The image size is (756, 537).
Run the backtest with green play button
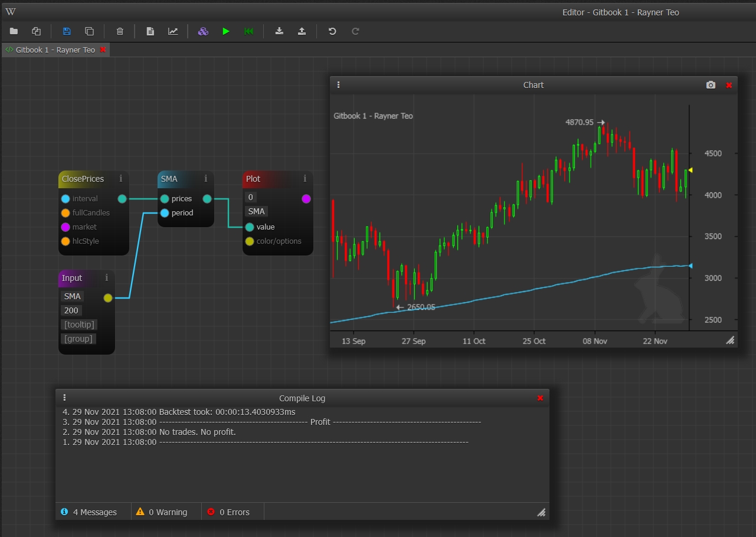[226, 31]
